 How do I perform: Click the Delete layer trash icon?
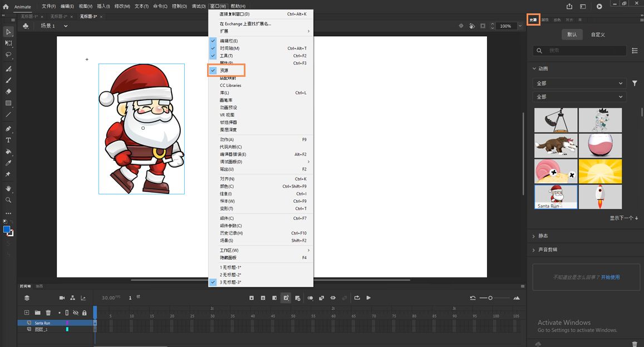click(48, 312)
